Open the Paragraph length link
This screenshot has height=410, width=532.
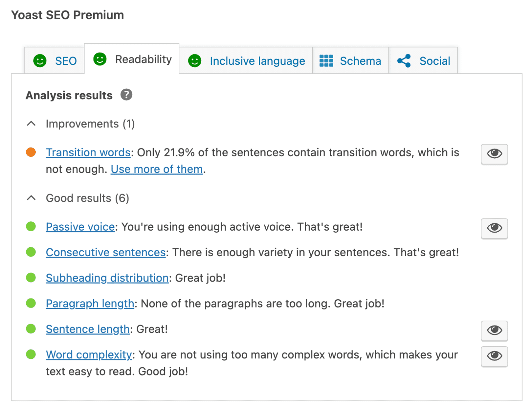click(x=90, y=303)
